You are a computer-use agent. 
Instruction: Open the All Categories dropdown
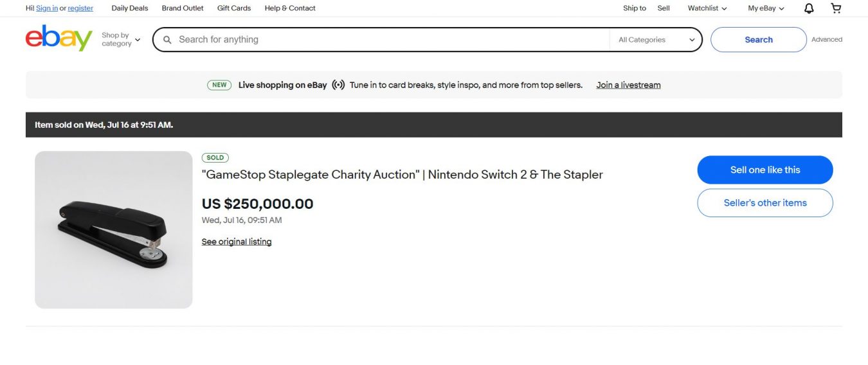click(x=656, y=40)
